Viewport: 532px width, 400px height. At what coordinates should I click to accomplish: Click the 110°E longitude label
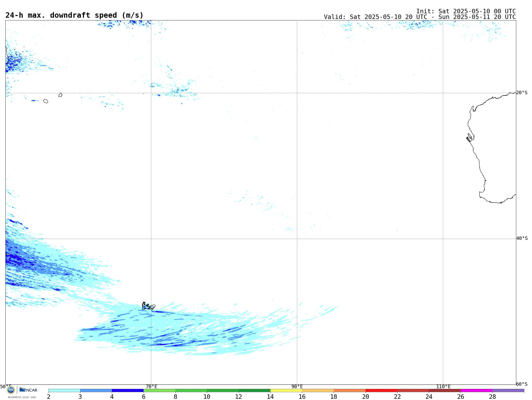(443, 387)
